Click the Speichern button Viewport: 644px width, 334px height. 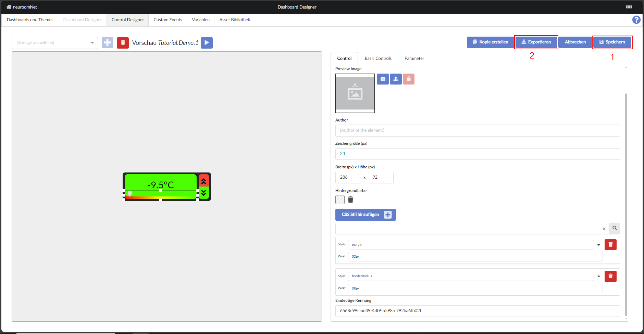coord(612,42)
